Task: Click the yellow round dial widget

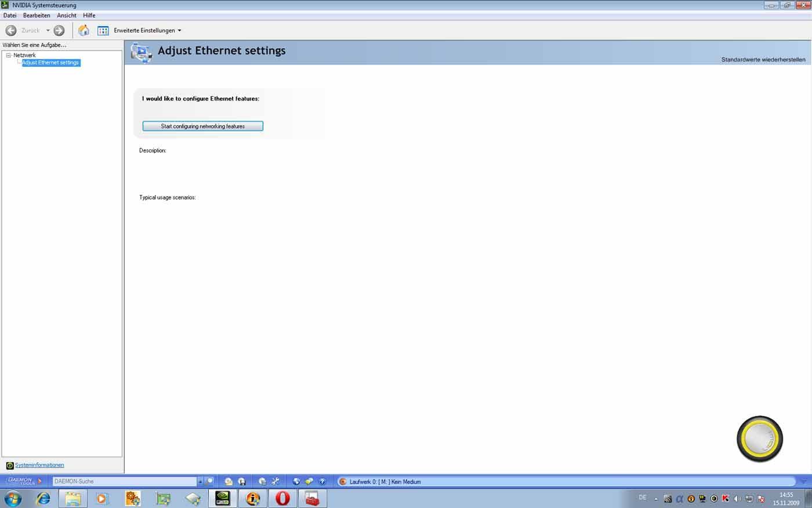Action: (x=760, y=439)
